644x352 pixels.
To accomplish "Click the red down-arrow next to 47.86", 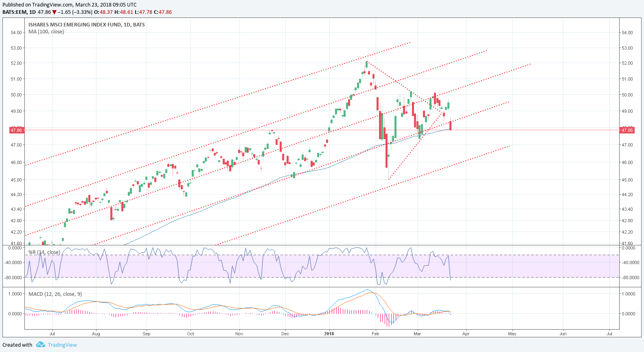I will point(54,12).
